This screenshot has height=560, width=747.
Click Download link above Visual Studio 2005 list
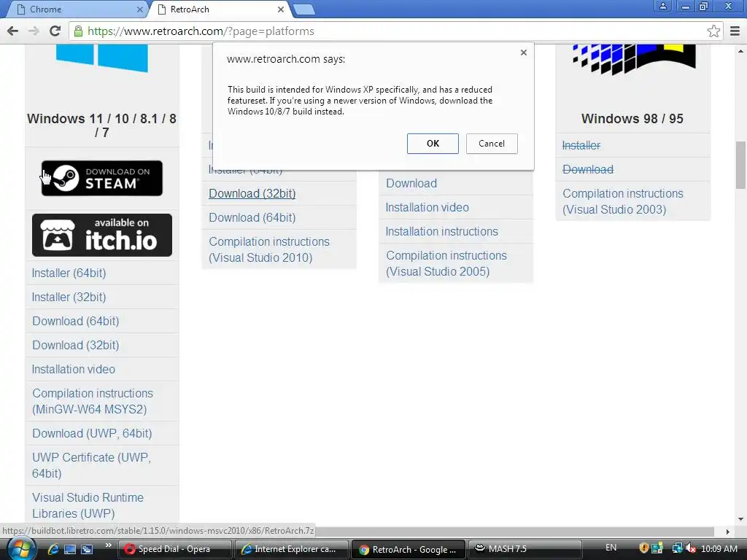(411, 183)
